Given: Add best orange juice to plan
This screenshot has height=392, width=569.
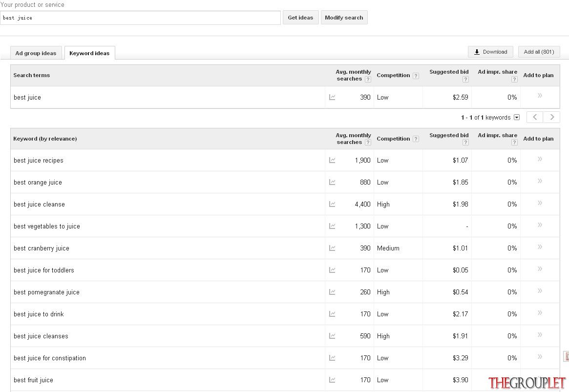Looking at the screenshot, I should tap(540, 181).
